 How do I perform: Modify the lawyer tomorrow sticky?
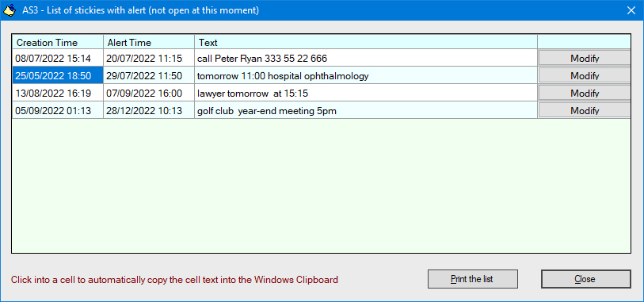click(x=584, y=94)
